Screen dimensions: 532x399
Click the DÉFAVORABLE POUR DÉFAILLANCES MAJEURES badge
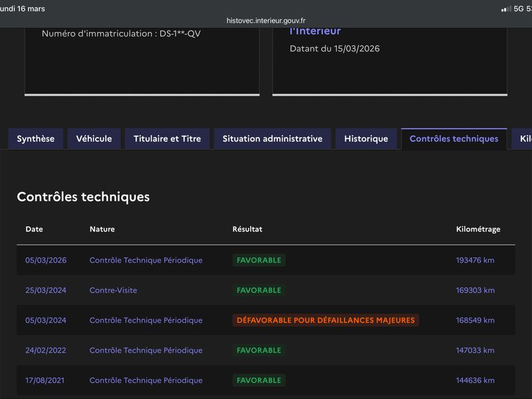(x=326, y=321)
